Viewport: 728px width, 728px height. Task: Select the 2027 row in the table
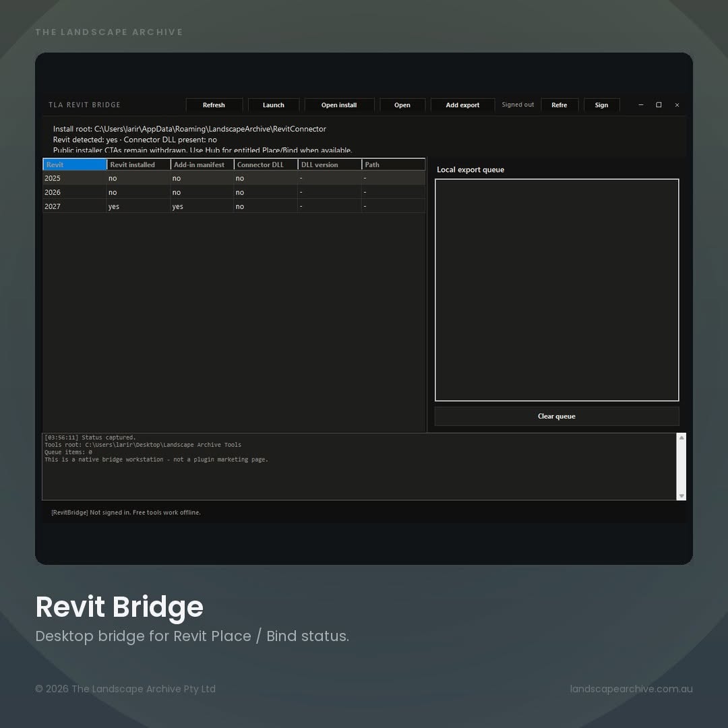pos(234,206)
